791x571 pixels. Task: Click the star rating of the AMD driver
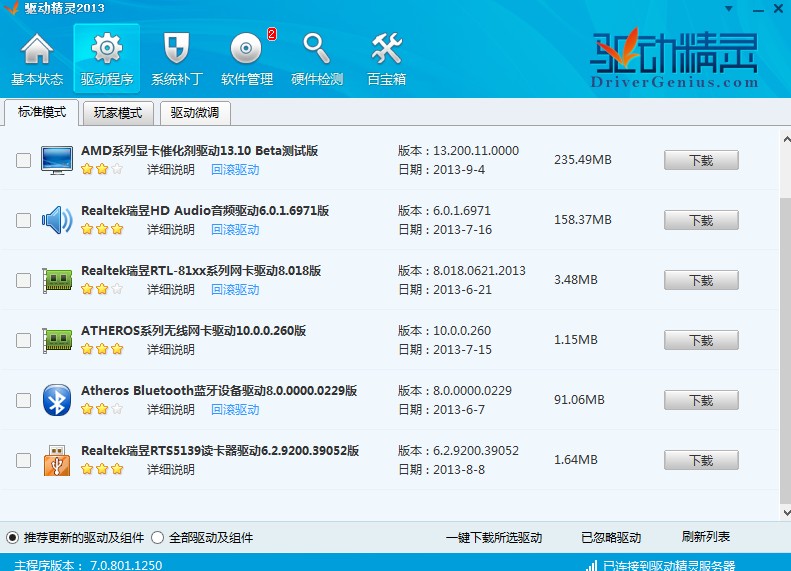point(102,169)
